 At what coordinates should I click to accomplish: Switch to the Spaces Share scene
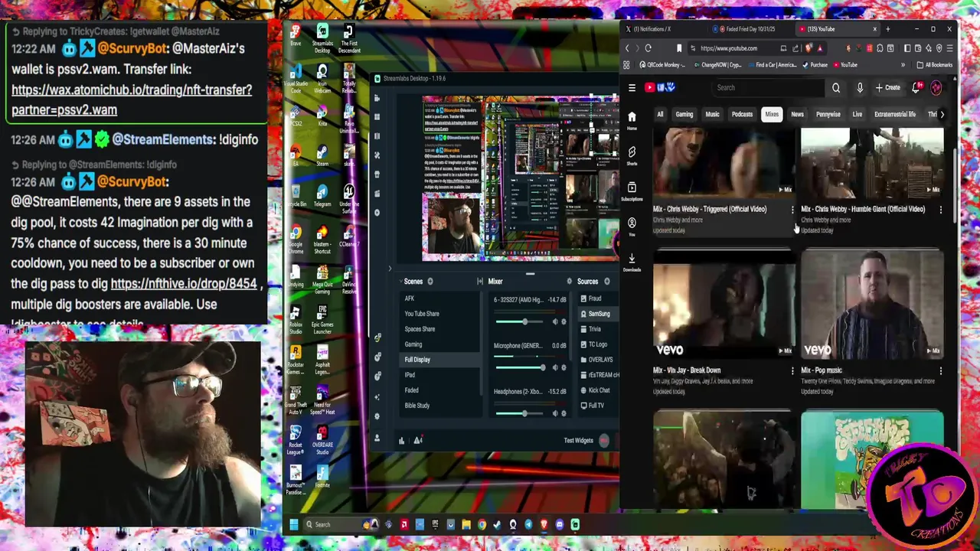click(x=420, y=329)
